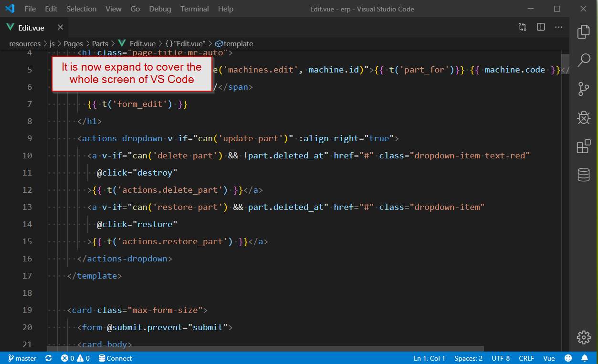Image resolution: width=598 pixels, height=364 pixels.
Task: Open the Debug view with bug icon
Action: [583, 117]
